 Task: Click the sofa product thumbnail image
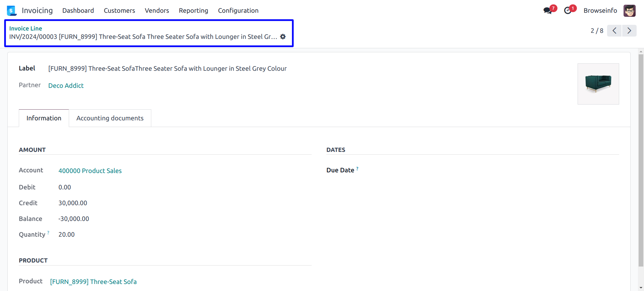[x=598, y=84]
